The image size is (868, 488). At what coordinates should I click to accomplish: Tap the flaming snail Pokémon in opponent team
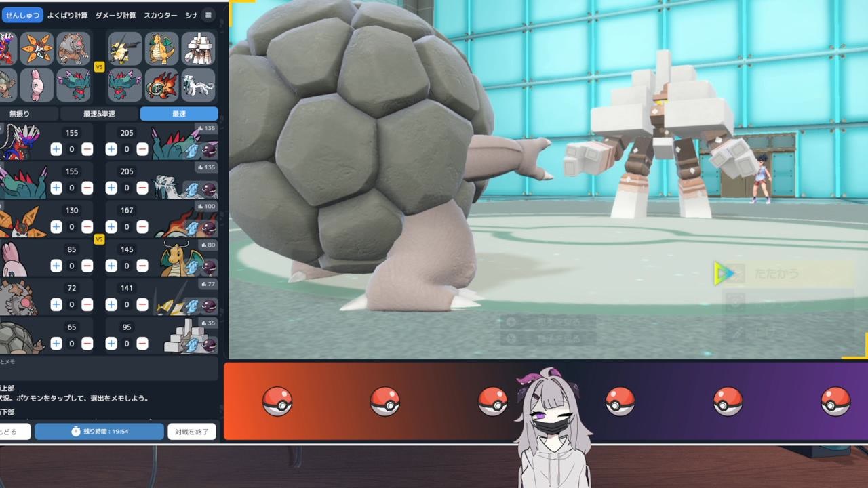tap(162, 85)
